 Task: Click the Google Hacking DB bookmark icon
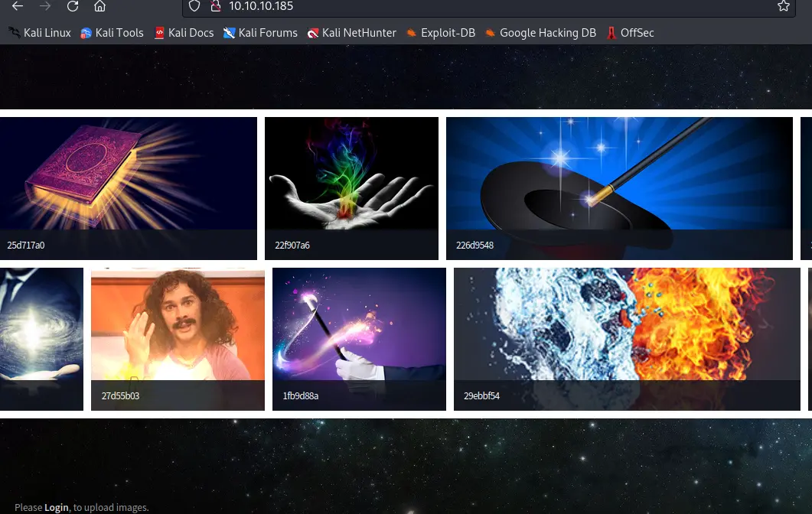pos(490,33)
